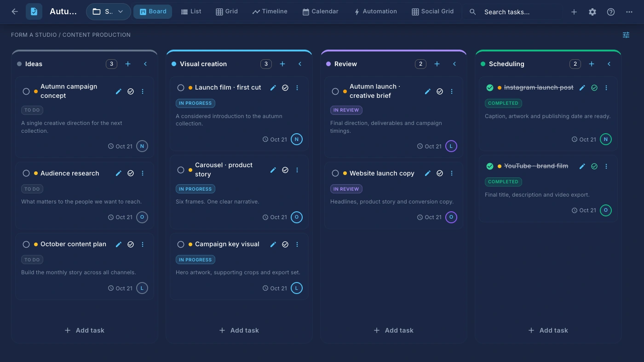Click Add task under Review column
Screen dimensions: 644x362
[x=394, y=330]
